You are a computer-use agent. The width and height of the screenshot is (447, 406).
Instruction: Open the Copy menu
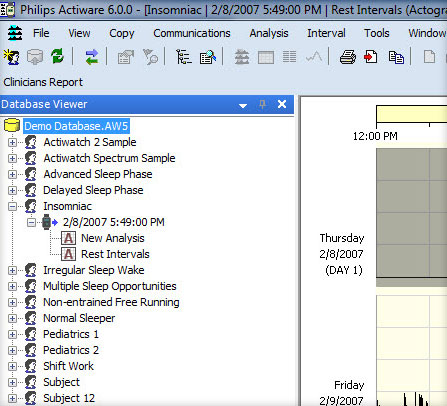[x=122, y=33]
